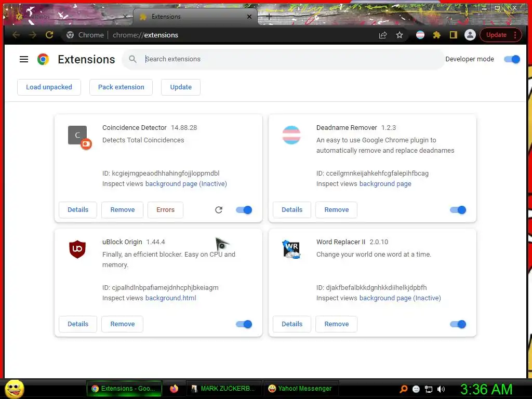This screenshot has width=532, height=399.
Task: Remove the uBlock Origin extension
Action: (x=123, y=324)
